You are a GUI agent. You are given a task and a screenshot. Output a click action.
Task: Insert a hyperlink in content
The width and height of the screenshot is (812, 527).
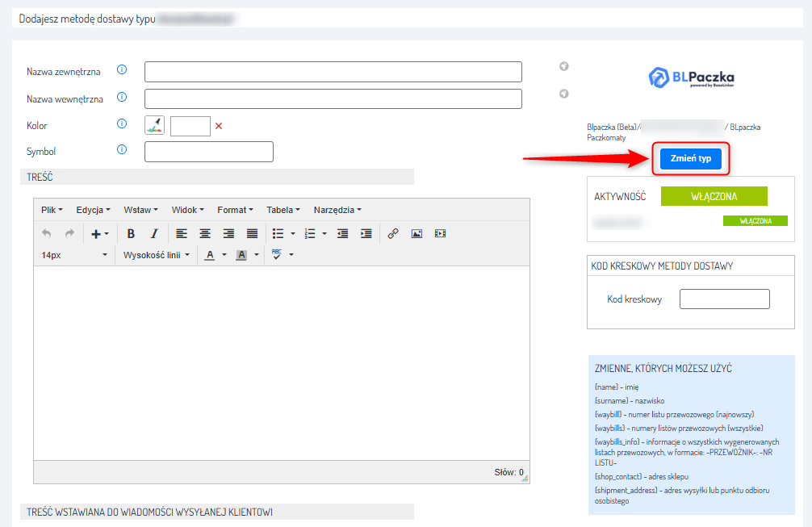[x=393, y=234]
